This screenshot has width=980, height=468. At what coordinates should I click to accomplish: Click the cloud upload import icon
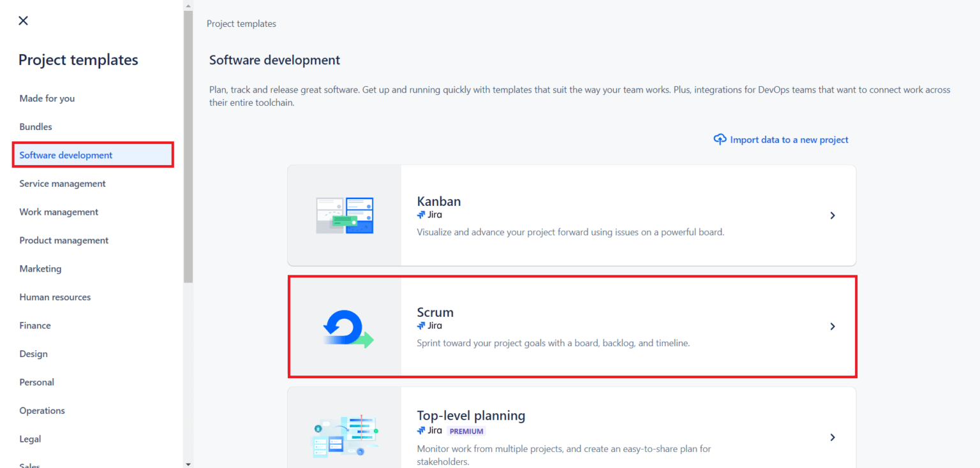click(720, 139)
